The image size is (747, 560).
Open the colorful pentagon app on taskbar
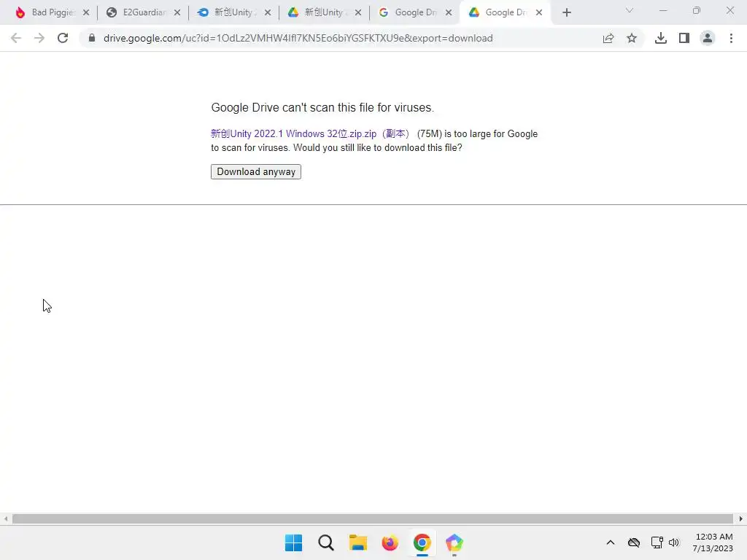(454, 542)
